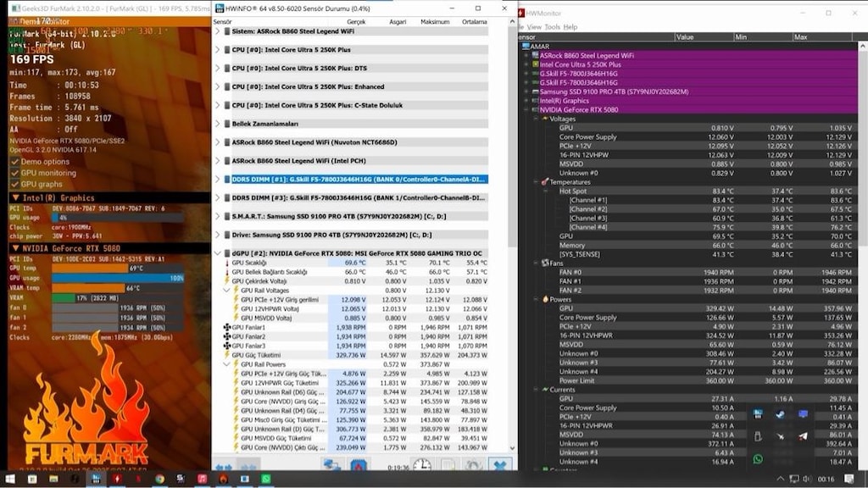Collapse Intel(R) Graphics section in FurMark
The image size is (868, 488).
[x=15, y=197]
